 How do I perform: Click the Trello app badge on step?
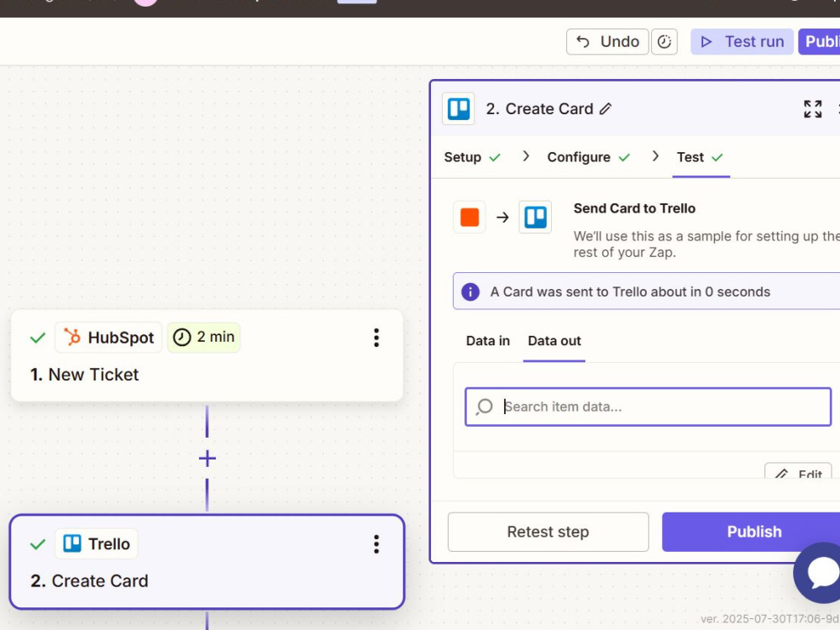(x=97, y=543)
